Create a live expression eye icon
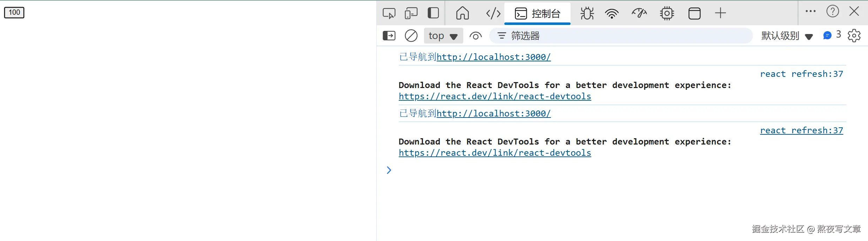The width and height of the screenshot is (868, 241). point(476,36)
